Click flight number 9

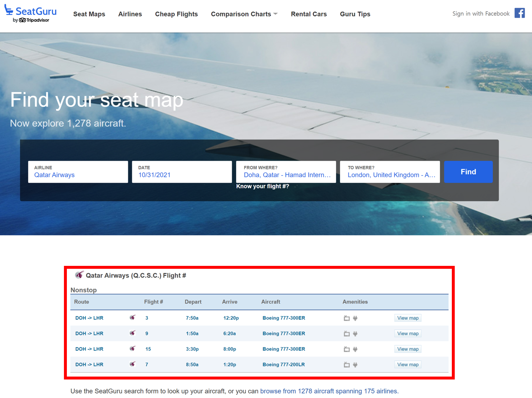coord(147,333)
